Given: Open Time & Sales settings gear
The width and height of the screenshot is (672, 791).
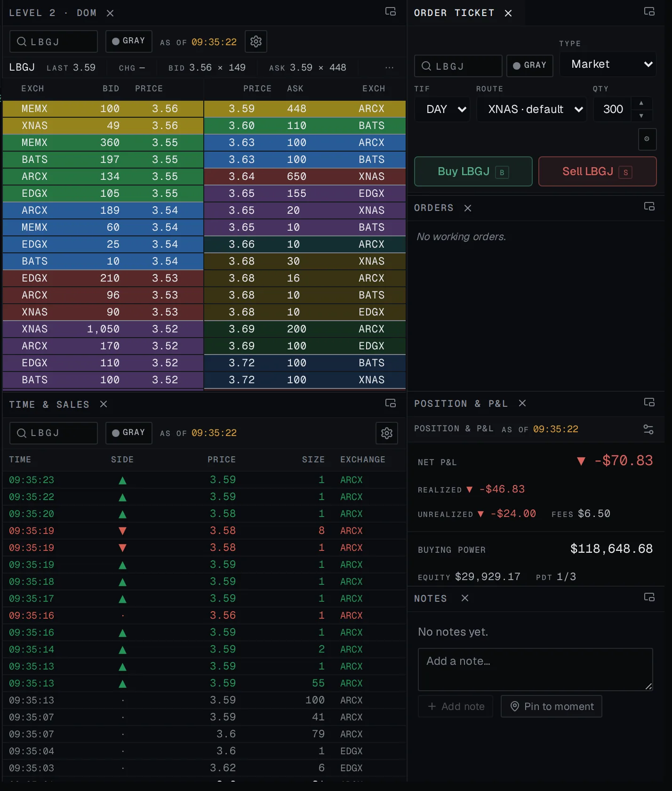Looking at the screenshot, I should (387, 433).
